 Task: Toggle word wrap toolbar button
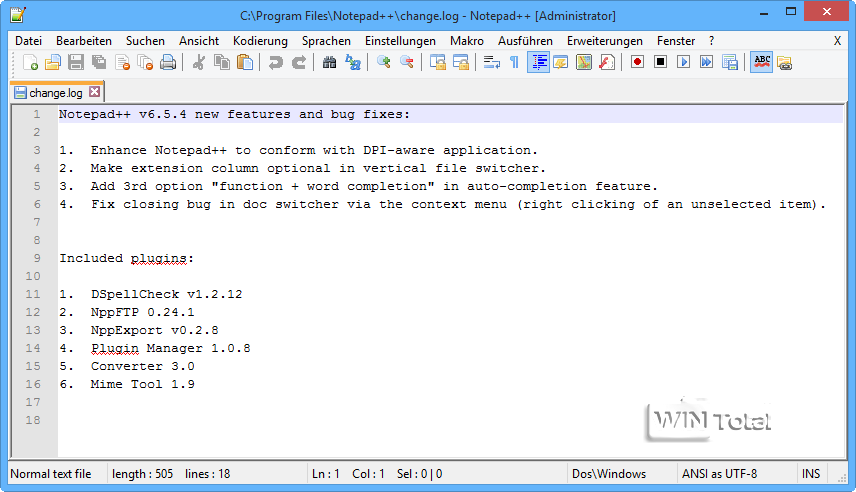click(491, 62)
